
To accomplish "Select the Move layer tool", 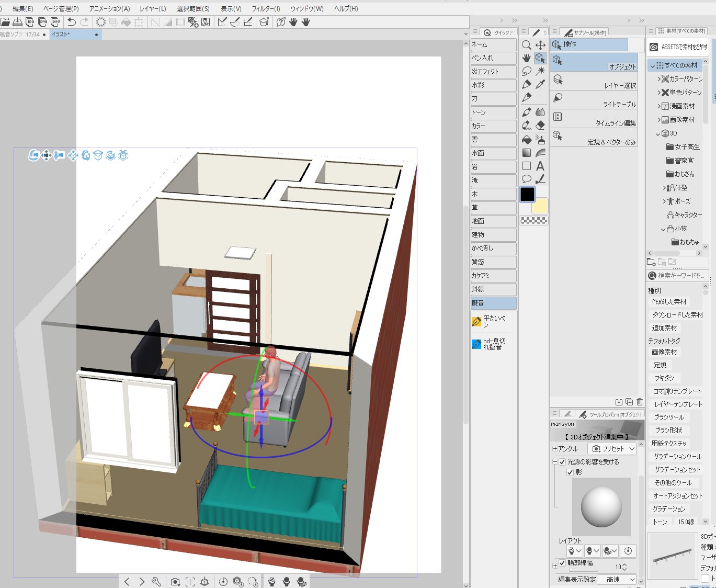I will point(540,45).
